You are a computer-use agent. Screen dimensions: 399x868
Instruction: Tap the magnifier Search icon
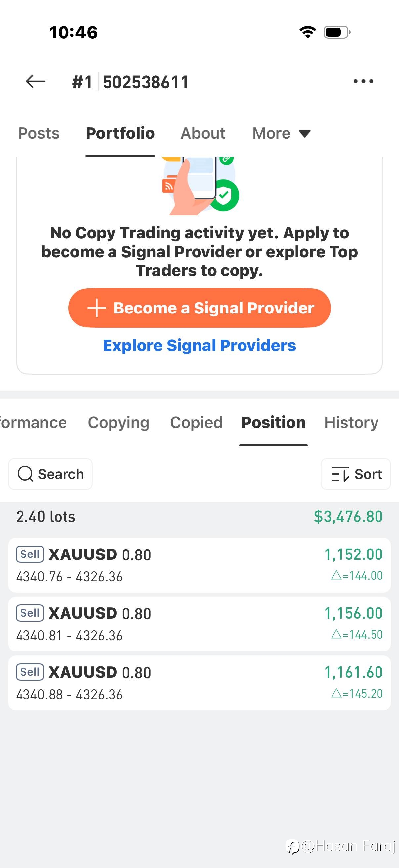[x=25, y=473]
